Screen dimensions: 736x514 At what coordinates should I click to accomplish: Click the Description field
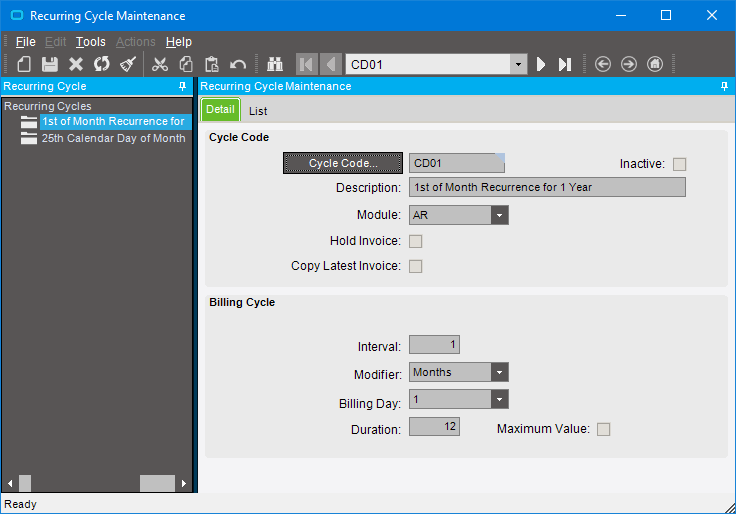point(547,187)
